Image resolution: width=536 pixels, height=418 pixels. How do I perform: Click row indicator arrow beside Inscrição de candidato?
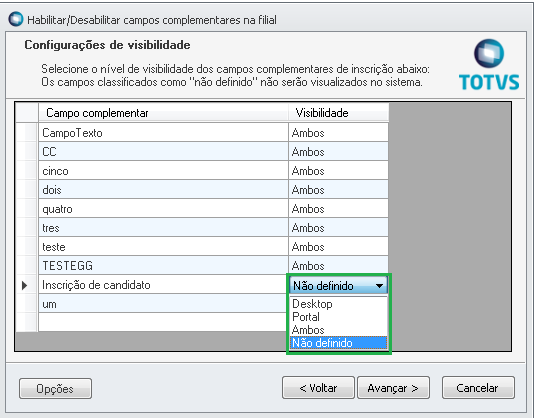[24, 285]
